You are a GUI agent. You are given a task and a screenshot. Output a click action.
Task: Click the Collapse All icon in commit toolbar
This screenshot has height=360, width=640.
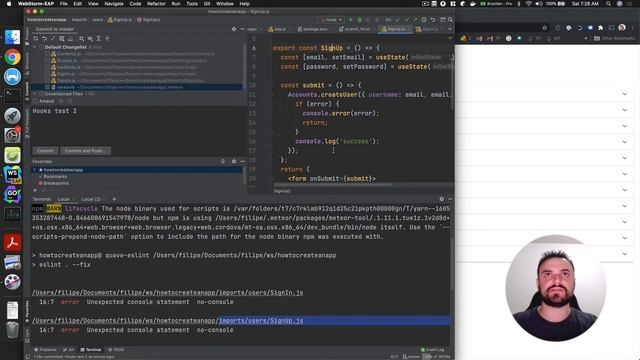(107, 38)
